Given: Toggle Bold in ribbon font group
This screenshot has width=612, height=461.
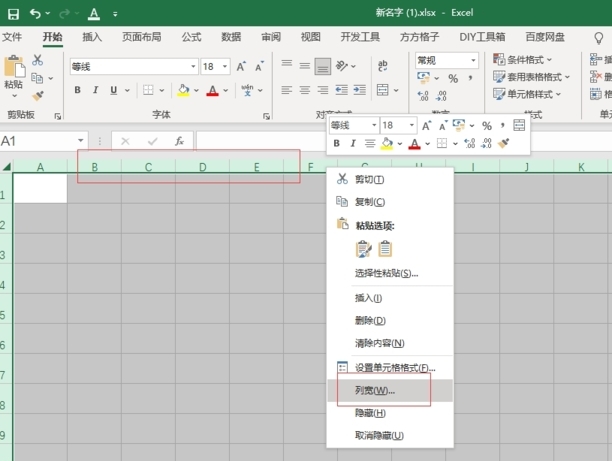Looking at the screenshot, I should click(77, 90).
